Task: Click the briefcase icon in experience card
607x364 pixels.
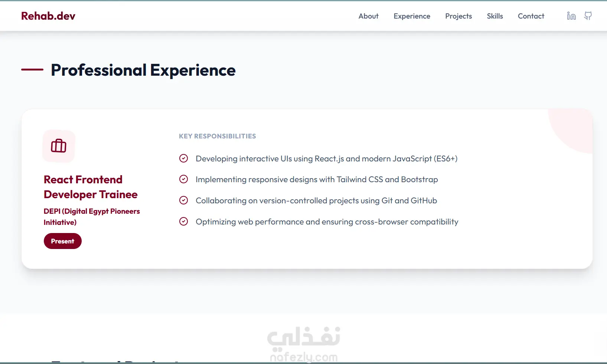Action: pyautogui.click(x=59, y=146)
